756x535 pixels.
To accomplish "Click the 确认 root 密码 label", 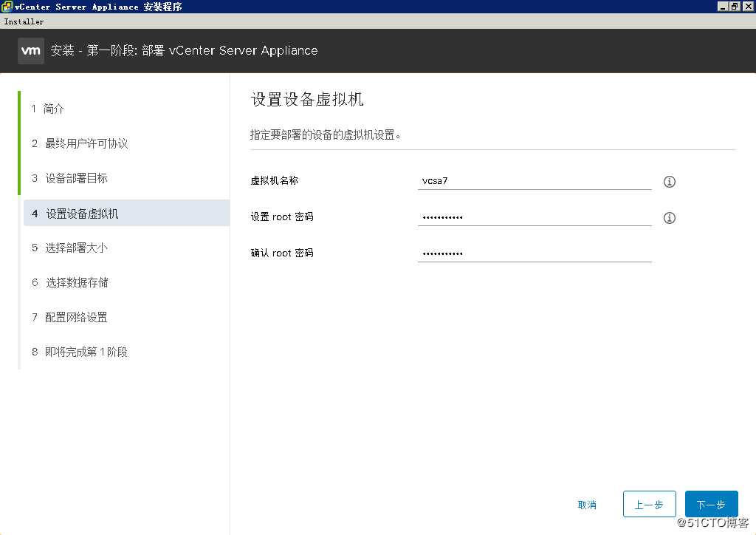I will (281, 253).
